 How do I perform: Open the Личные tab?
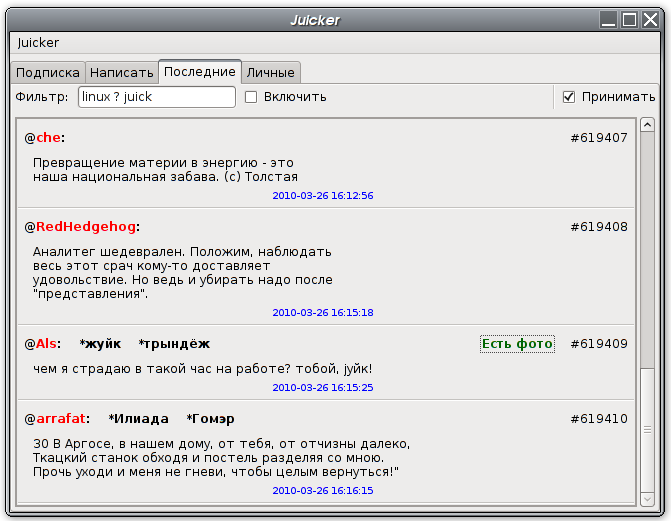[x=270, y=73]
